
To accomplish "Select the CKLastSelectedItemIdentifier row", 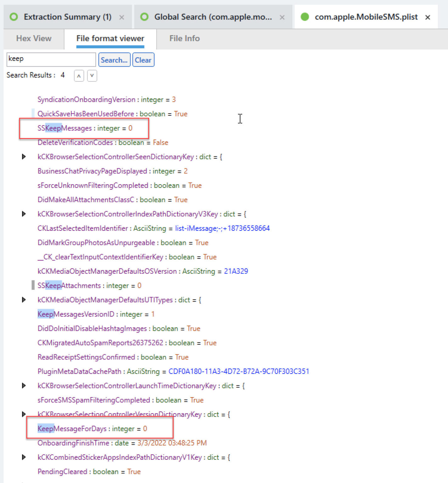I will [x=154, y=228].
